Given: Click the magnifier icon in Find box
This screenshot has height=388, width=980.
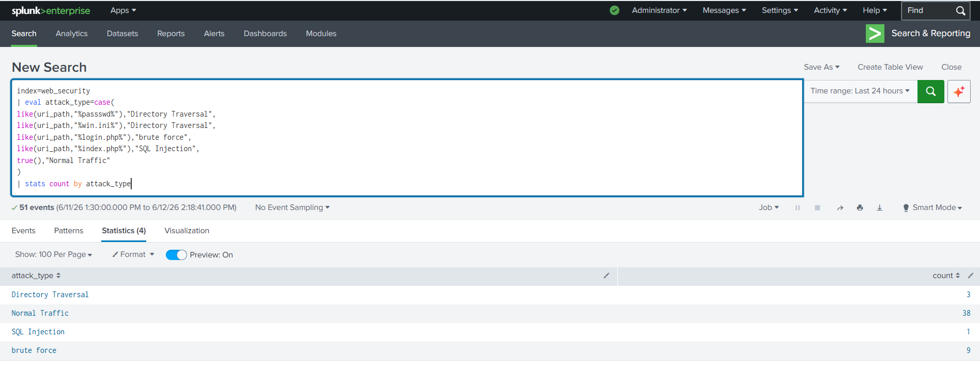Looking at the screenshot, I should click(x=960, y=11).
